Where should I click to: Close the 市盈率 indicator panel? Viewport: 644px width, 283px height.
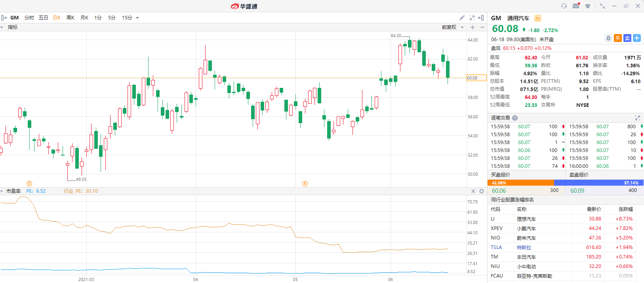tap(473, 191)
